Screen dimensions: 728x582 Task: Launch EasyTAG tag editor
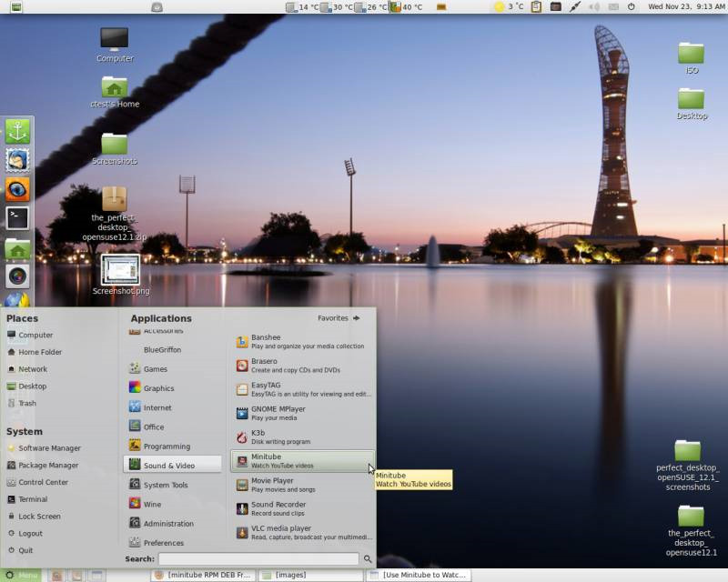291,390
